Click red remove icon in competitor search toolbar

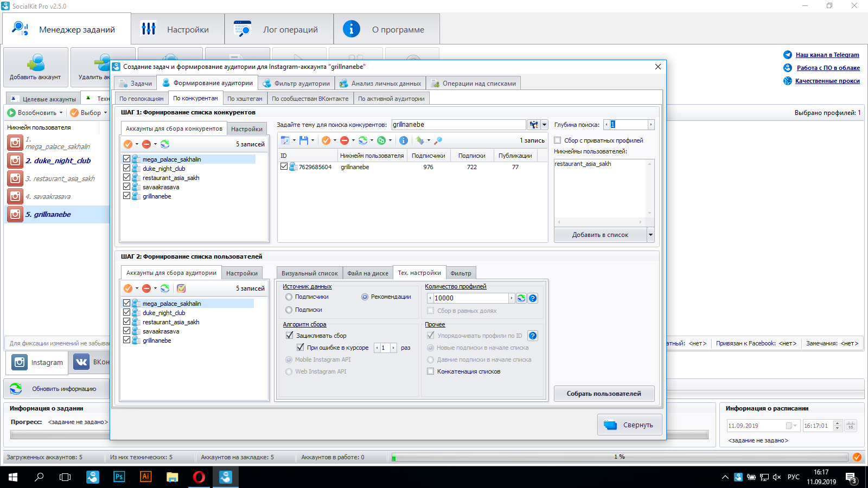tap(344, 140)
